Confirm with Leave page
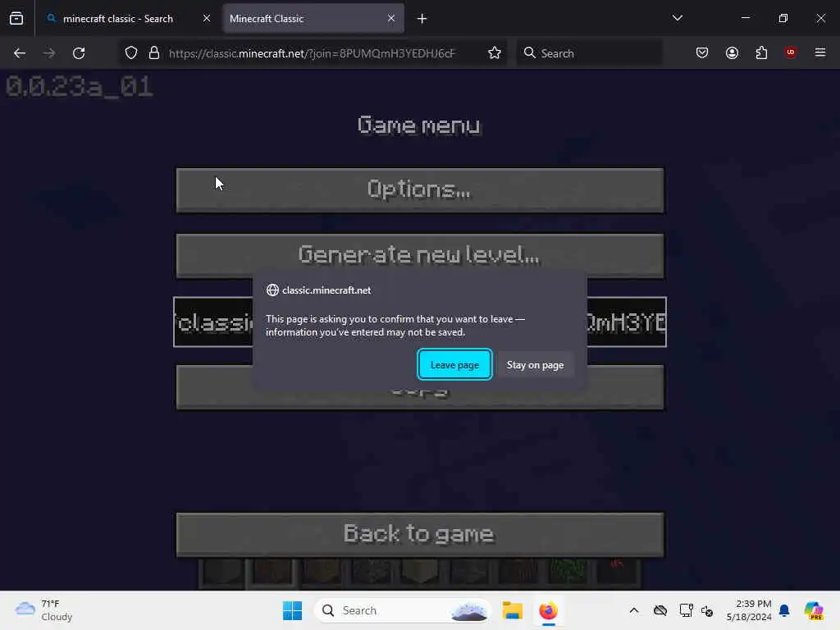The image size is (840, 630). [x=454, y=365]
